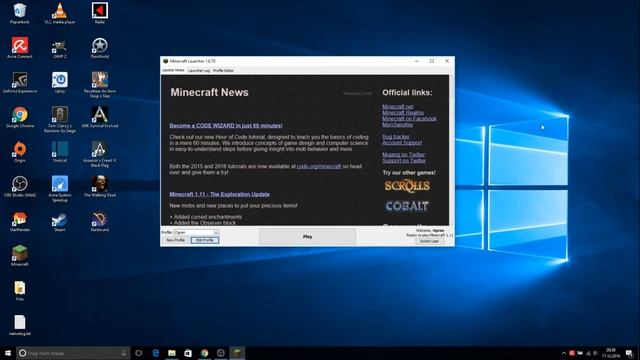Open the Minecraft Realms link
Viewport: 640px width, 360px height.
[403, 113]
